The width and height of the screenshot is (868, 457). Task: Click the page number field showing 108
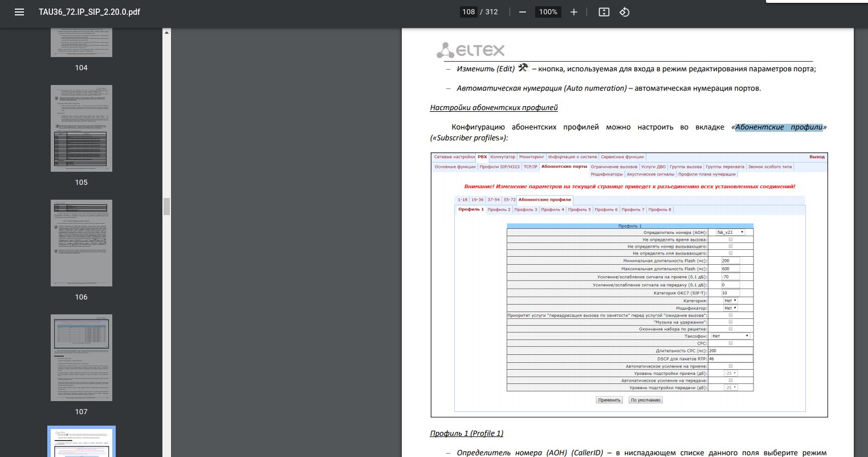pos(468,12)
